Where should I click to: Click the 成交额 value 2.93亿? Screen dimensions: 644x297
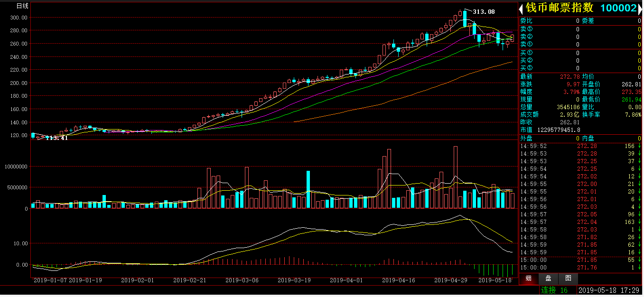569,114
